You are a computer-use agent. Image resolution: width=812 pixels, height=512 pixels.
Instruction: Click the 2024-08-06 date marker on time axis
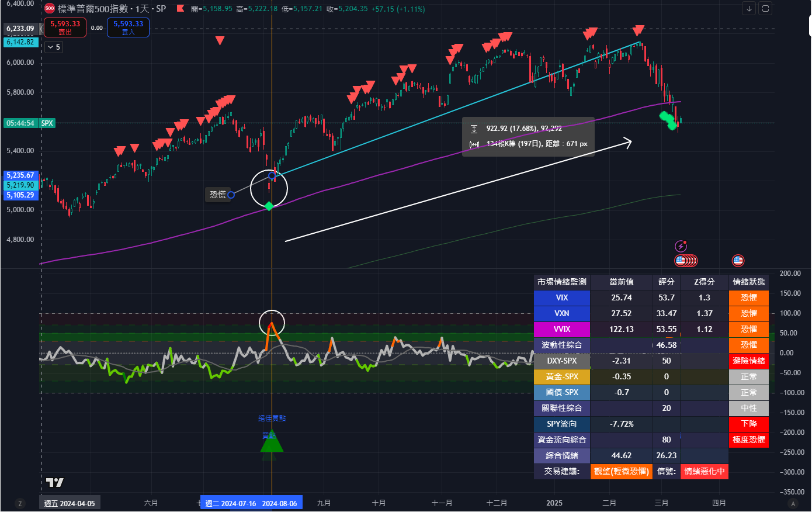point(279,503)
